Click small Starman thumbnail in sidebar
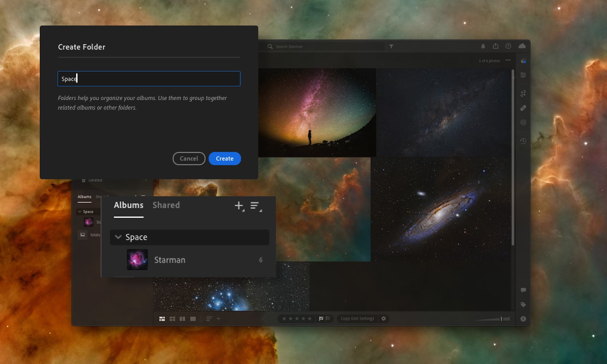 89,222
